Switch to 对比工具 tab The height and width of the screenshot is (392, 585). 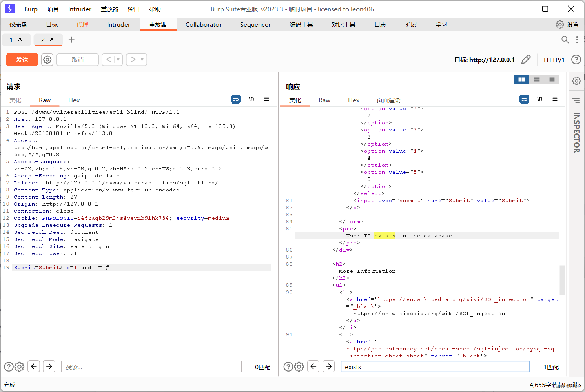click(344, 24)
